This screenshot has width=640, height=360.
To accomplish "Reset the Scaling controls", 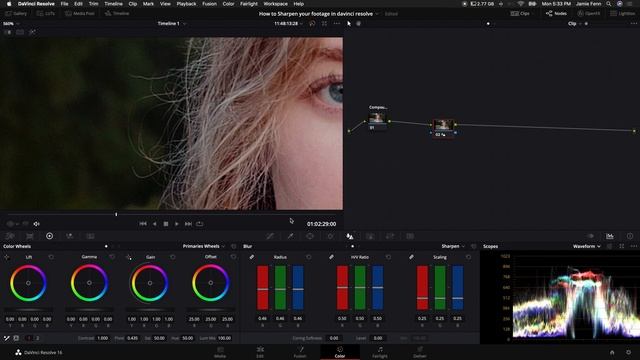I will [x=468, y=257].
